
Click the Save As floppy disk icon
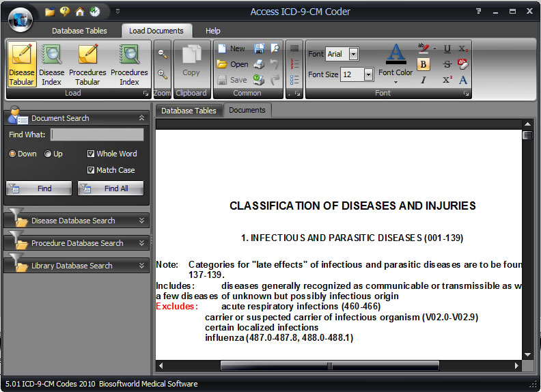pos(259,48)
